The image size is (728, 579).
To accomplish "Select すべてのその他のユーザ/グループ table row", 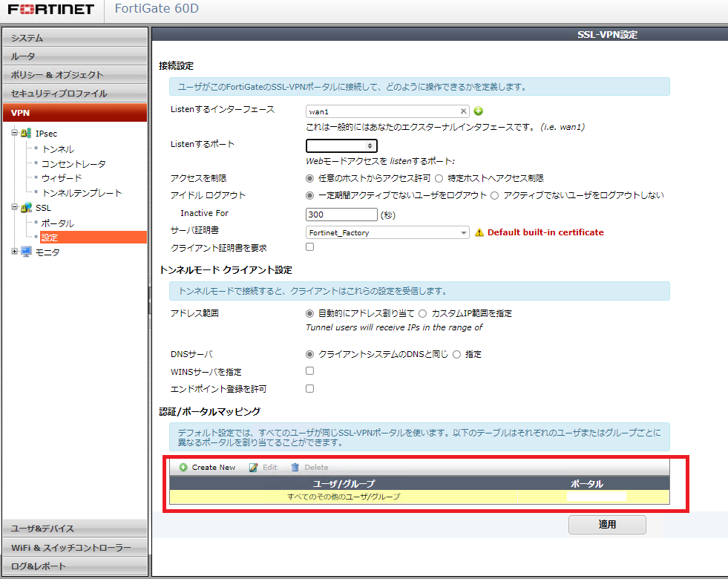I will tap(419, 497).
